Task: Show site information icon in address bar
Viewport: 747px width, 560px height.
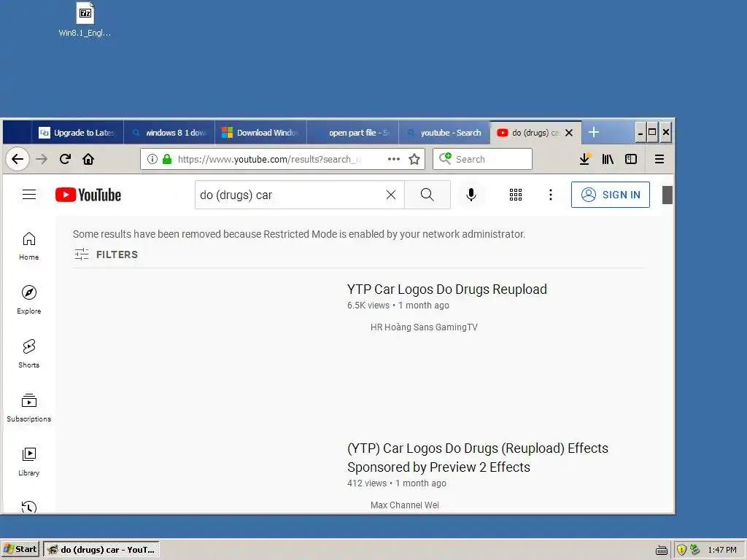Action: point(152,159)
